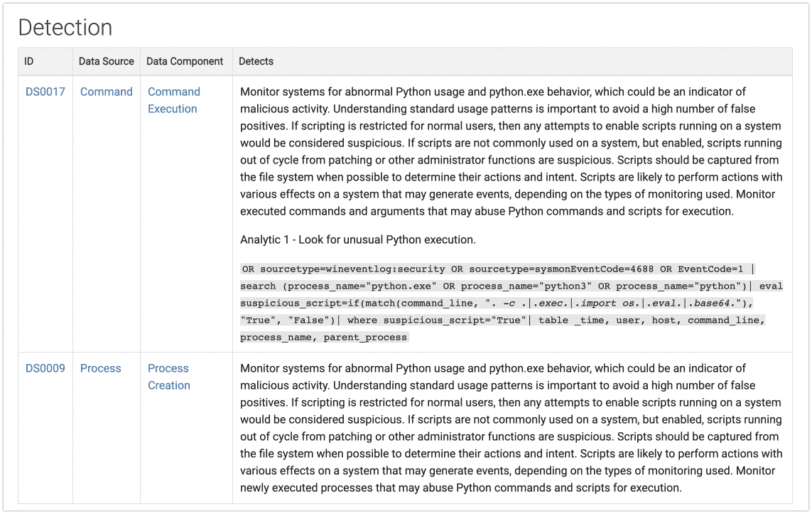This screenshot has width=812, height=514.
Task: Click the first line of DS0009 Detects description
Action: coord(493,368)
